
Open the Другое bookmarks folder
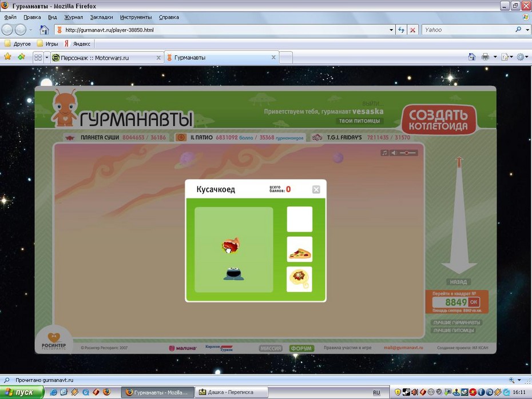click(x=18, y=44)
